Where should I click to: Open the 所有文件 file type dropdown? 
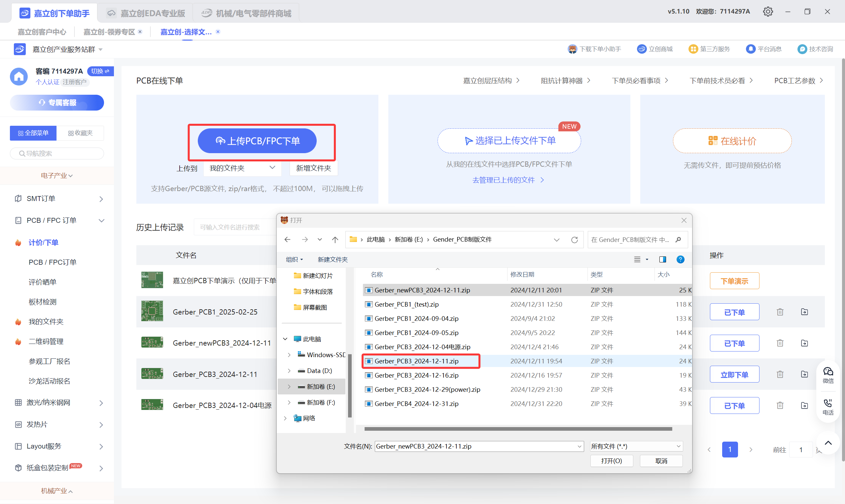click(x=636, y=446)
